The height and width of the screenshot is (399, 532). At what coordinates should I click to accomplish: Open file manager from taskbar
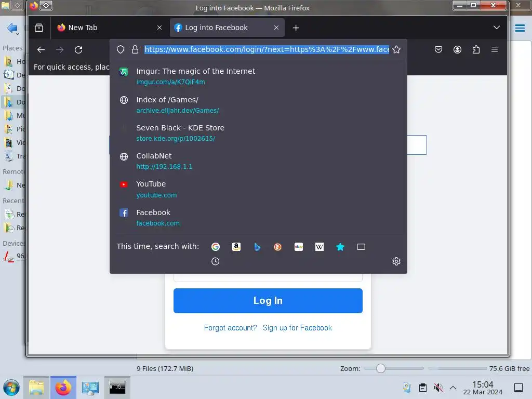point(36,388)
